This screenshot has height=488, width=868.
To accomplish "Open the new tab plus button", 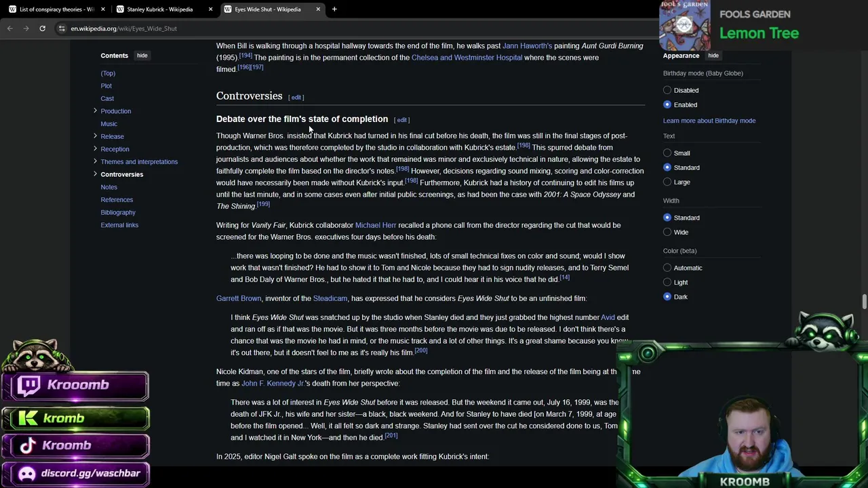I will click(334, 9).
